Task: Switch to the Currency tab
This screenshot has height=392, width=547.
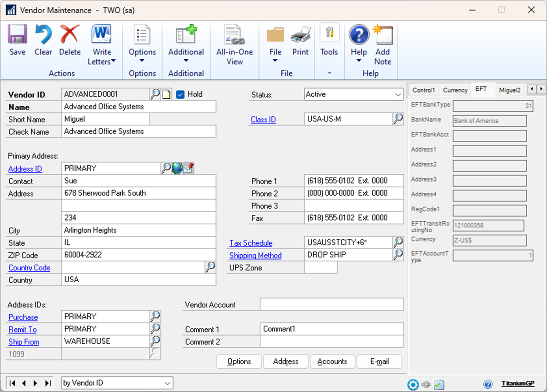Action: [455, 90]
